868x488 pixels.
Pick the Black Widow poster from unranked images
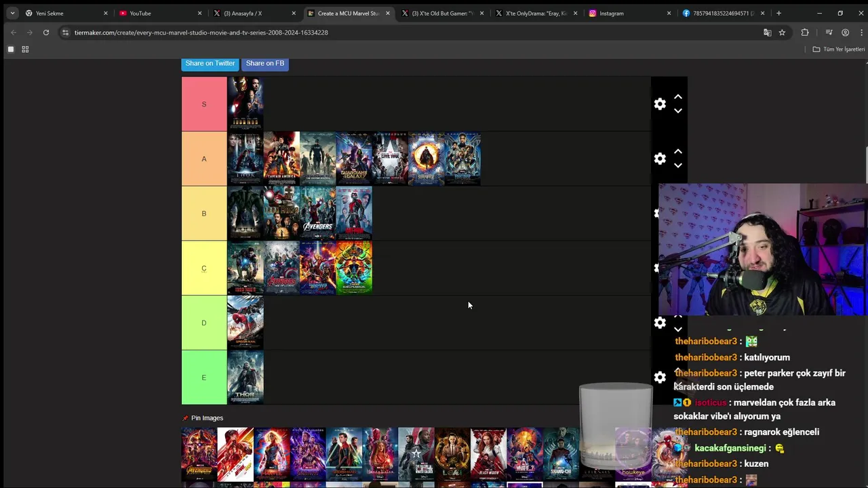(489, 455)
